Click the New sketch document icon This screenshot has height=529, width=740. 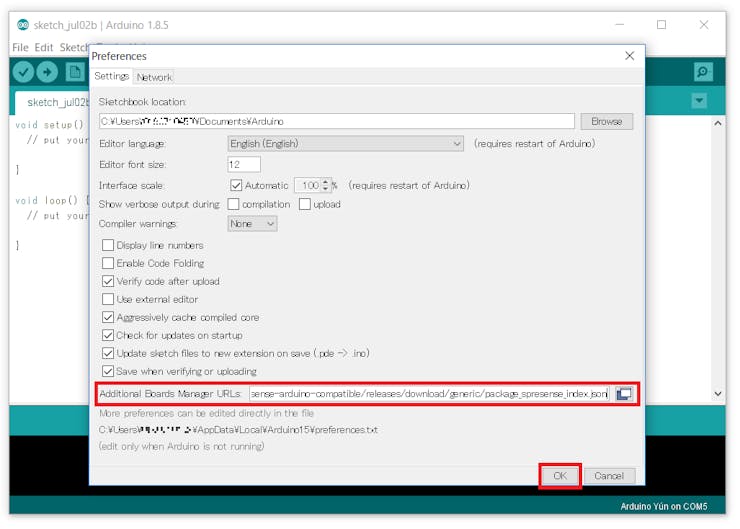point(75,72)
